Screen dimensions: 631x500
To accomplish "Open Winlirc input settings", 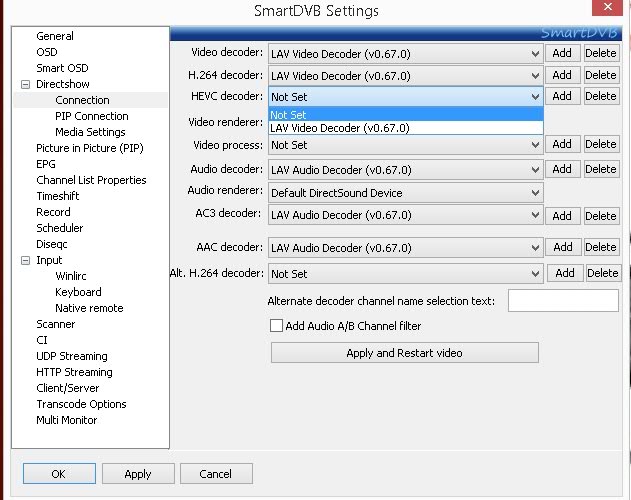I will pos(71,276).
